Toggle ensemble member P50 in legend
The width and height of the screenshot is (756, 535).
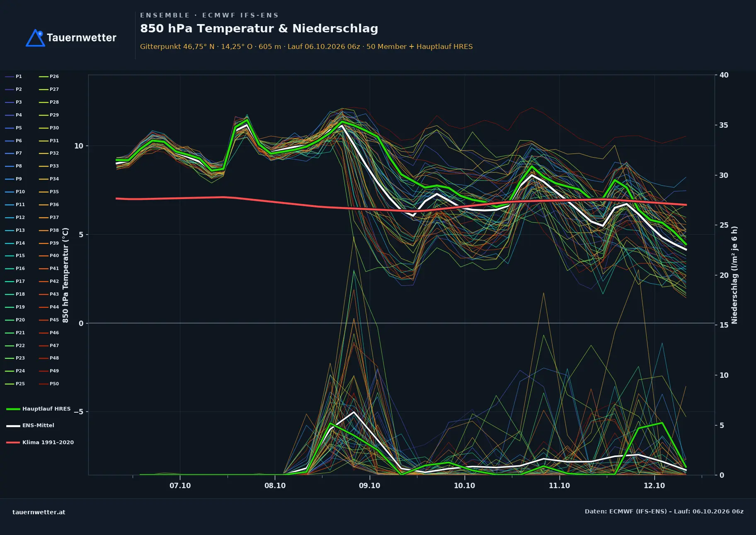tap(49, 384)
